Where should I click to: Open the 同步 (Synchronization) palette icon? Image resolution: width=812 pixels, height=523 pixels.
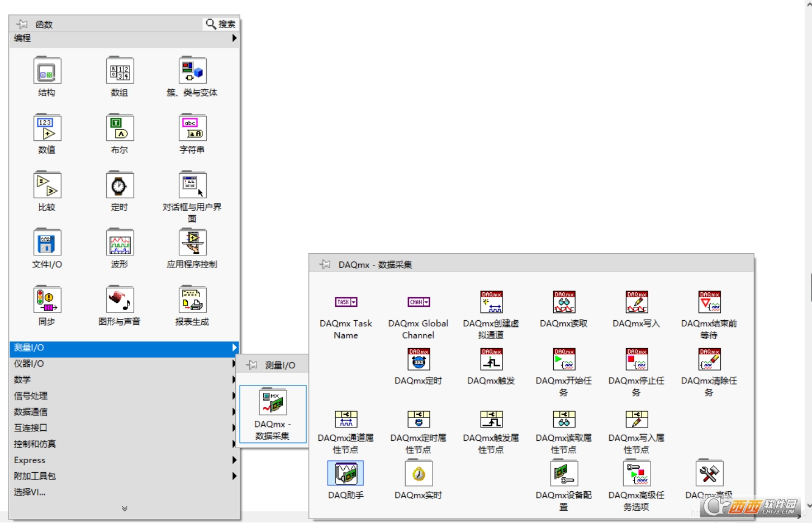(x=48, y=300)
